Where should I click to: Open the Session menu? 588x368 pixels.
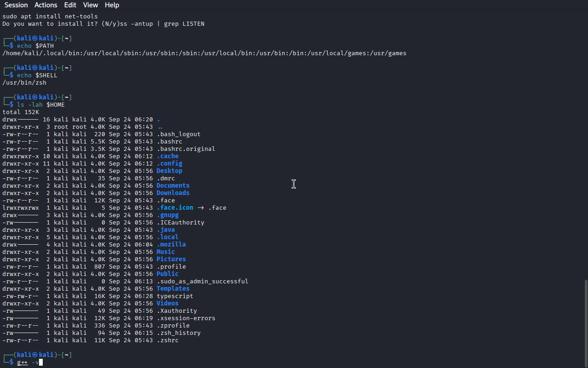(16, 5)
